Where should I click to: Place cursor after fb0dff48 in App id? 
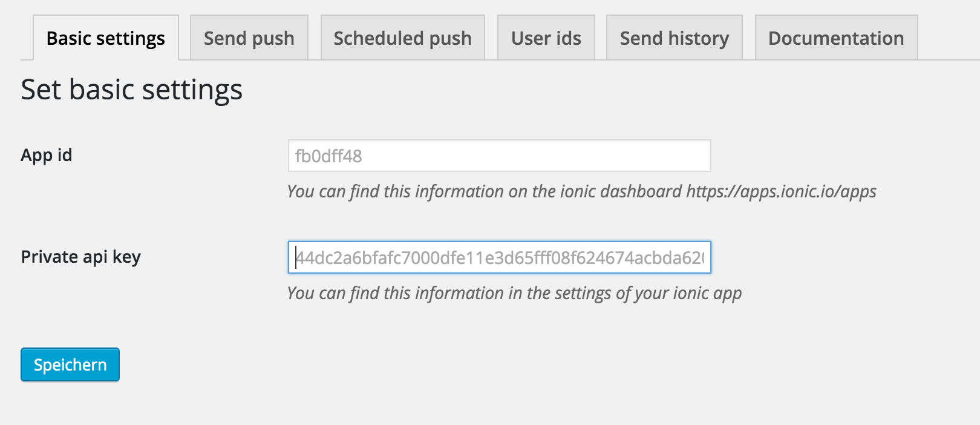(363, 156)
